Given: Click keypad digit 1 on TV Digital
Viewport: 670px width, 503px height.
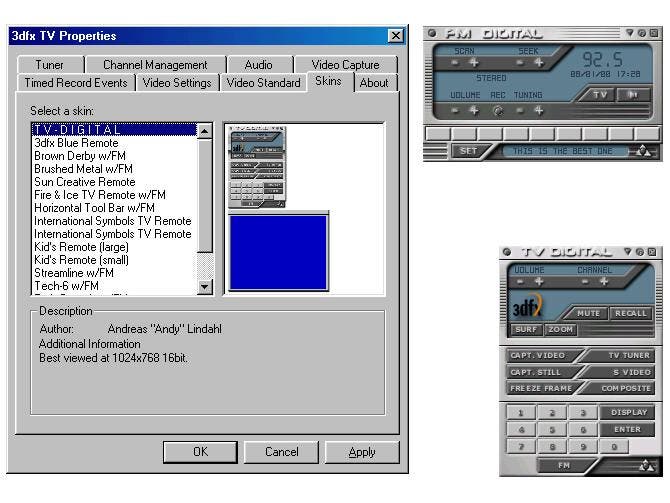Looking at the screenshot, I should coord(521,413).
